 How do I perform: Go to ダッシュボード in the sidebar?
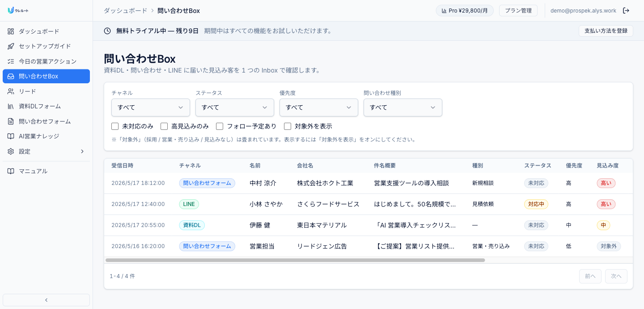tap(46, 31)
